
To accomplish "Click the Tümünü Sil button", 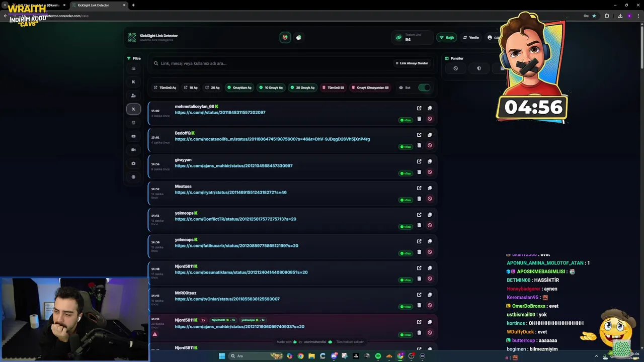I will coord(333,87).
